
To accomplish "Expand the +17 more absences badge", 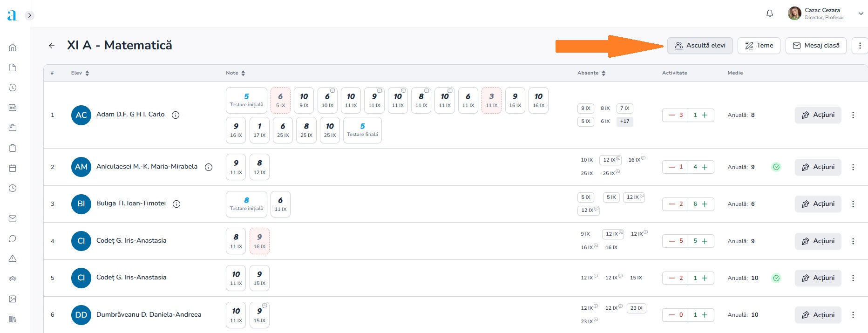I will (624, 122).
